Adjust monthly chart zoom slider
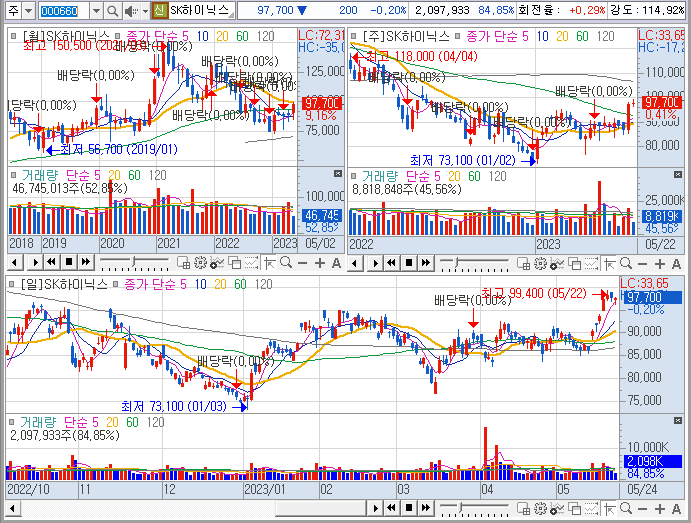Screen dimensions: 691x523 point(134,263)
